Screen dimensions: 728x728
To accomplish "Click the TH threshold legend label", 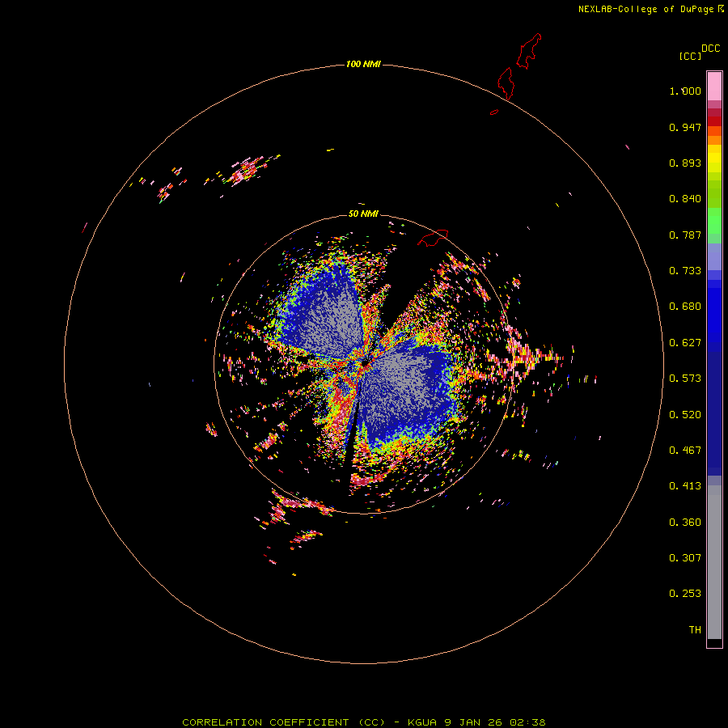I will (695, 630).
